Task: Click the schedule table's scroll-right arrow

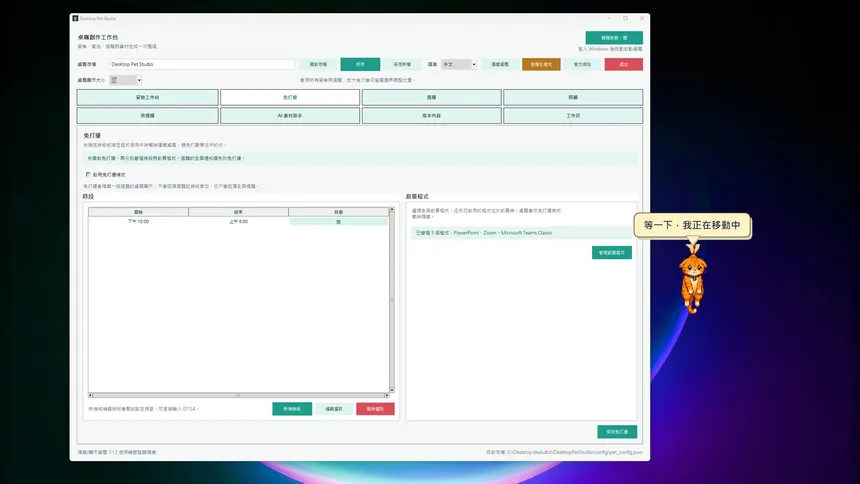Action: [x=387, y=395]
